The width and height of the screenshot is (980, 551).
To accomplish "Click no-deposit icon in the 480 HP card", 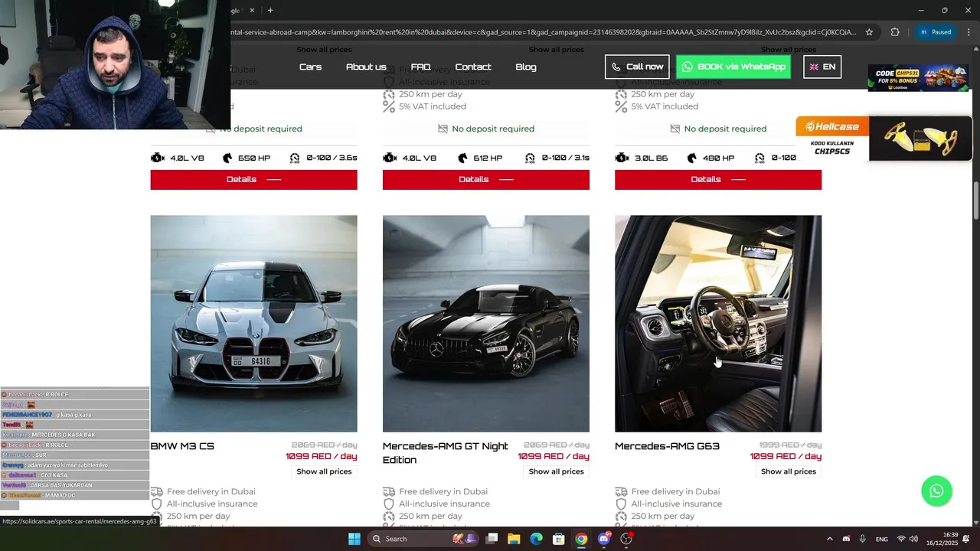I will coord(675,129).
